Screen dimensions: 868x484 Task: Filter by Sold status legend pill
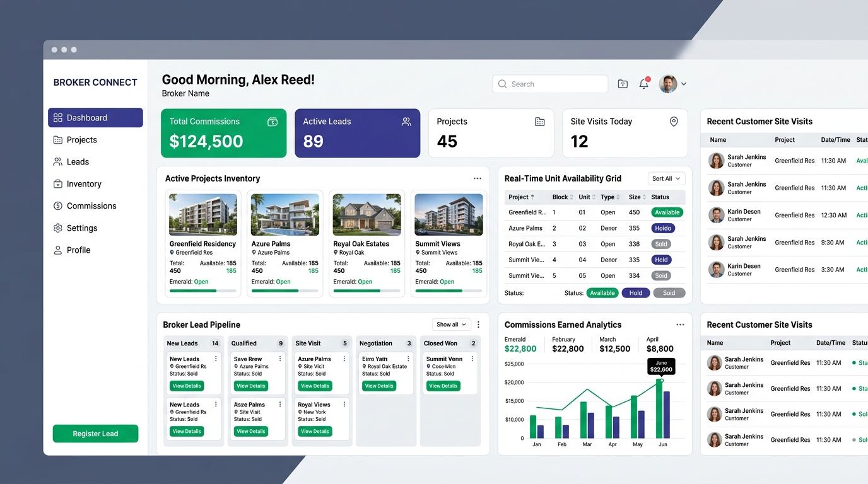[669, 293]
